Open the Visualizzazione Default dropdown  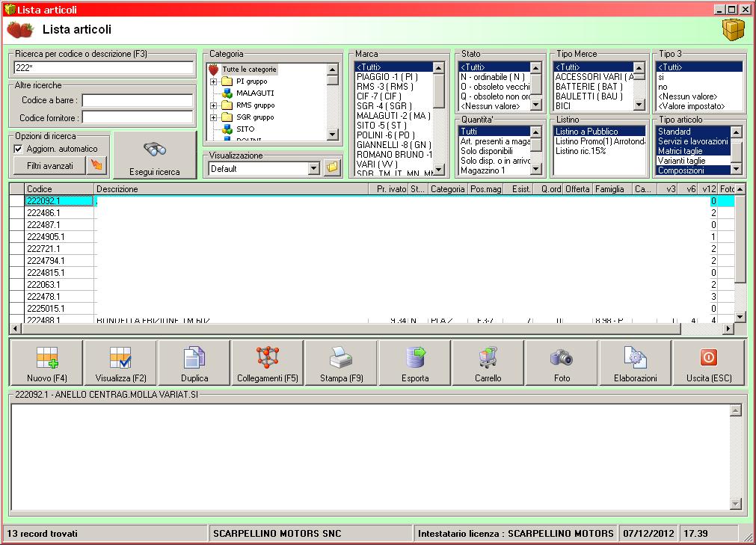pyautogui.click(x=314, y=168)
